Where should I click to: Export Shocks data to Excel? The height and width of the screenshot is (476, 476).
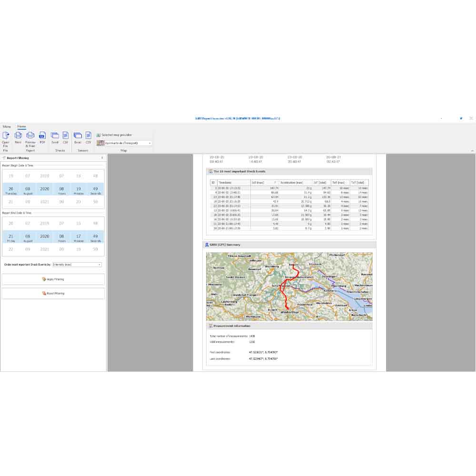[x=55, y=137]
